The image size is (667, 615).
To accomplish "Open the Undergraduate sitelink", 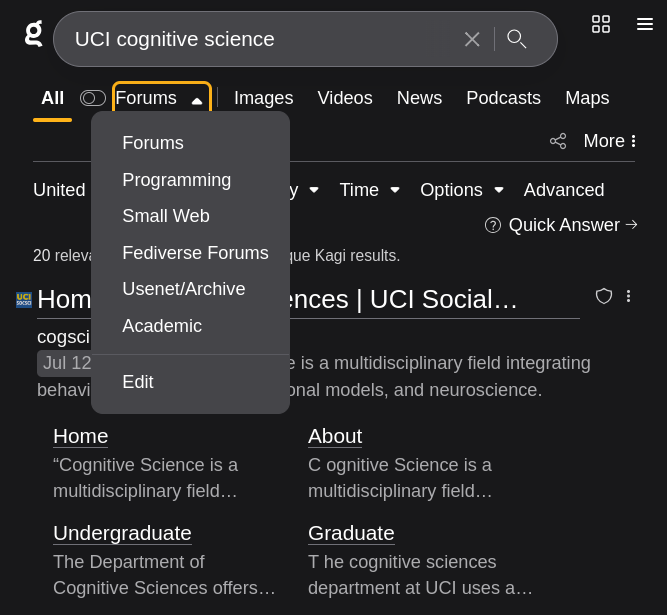I will click(123, 533).
